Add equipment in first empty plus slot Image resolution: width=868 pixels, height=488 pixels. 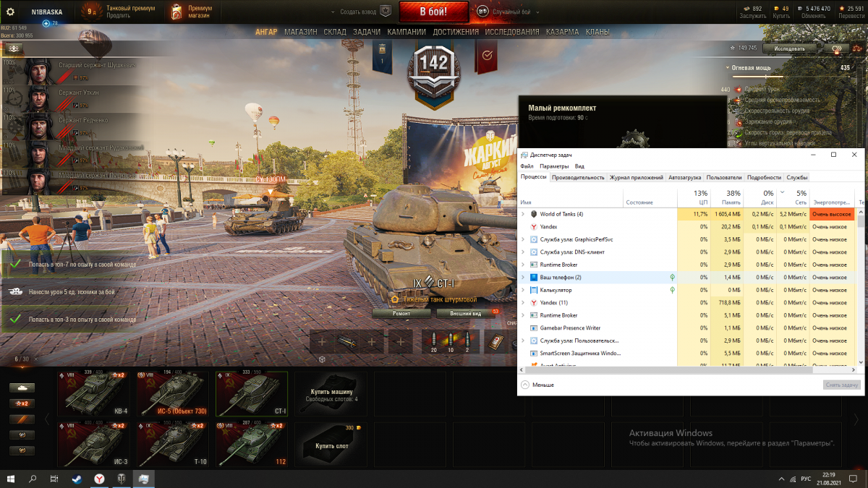322,342
